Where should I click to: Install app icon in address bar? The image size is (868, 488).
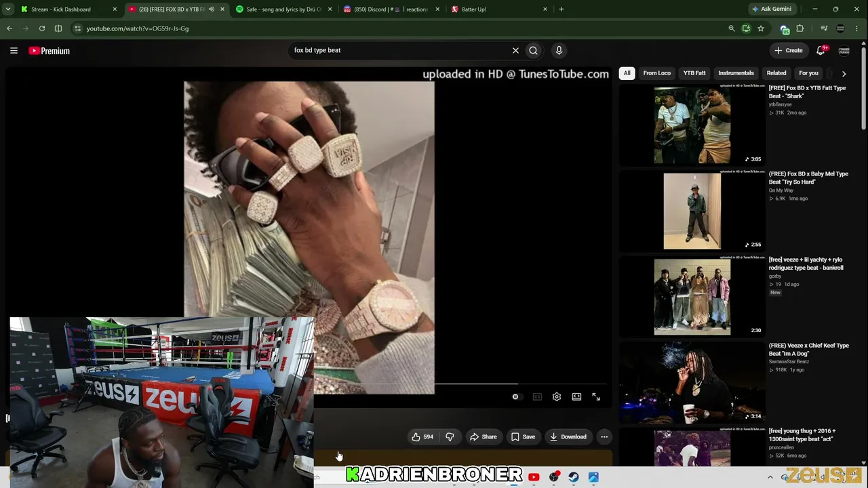click(746, 28)
